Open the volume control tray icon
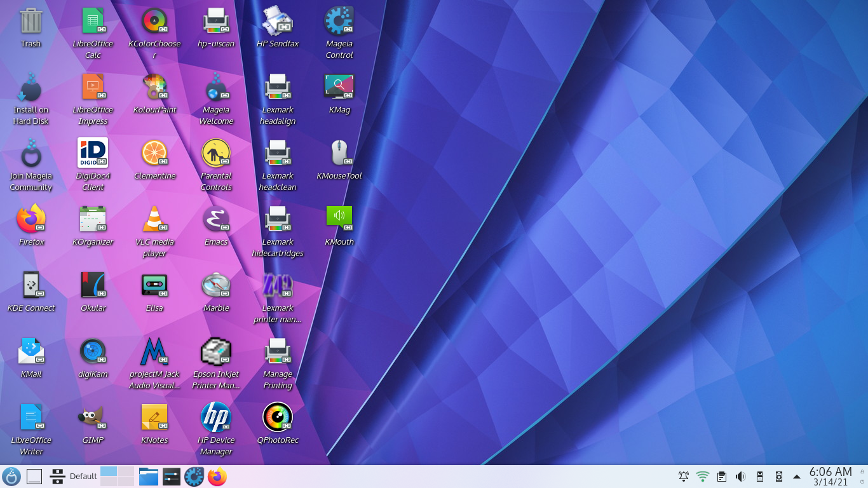 tap(741, 477)
